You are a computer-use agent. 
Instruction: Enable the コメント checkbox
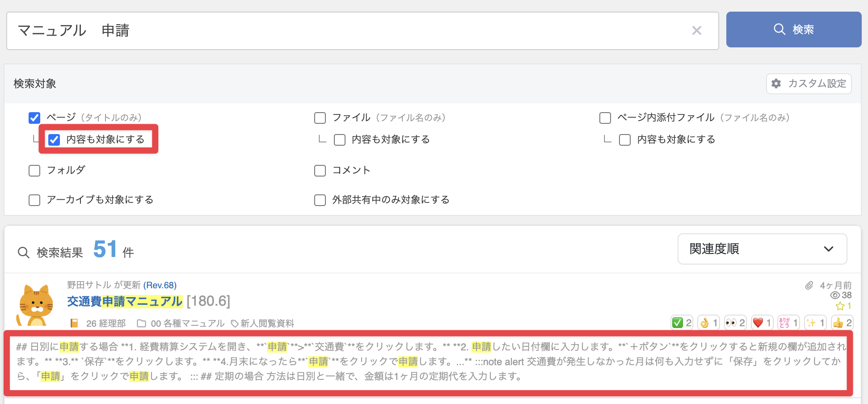(320, 171)
